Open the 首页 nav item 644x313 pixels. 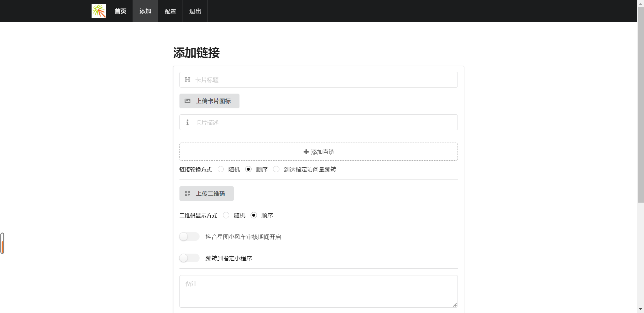click(120, 11)
